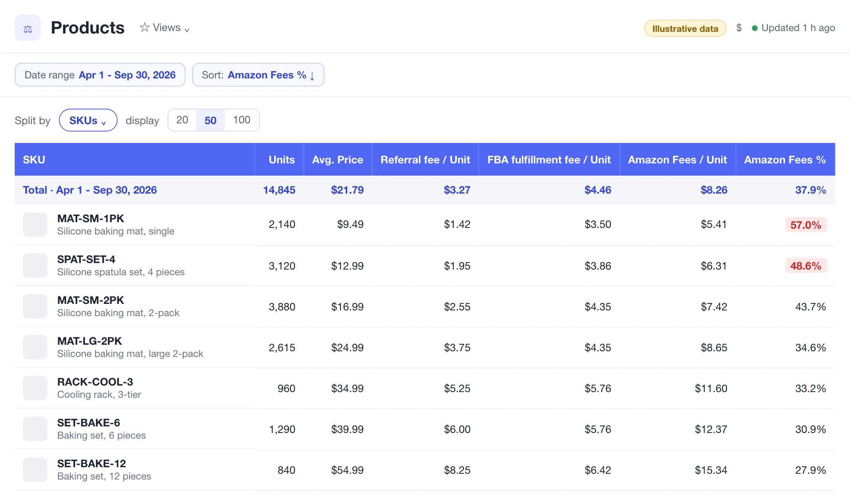Set display to 50 rows
The width and height of the screenshot is (850, 504).
point(210,120)
